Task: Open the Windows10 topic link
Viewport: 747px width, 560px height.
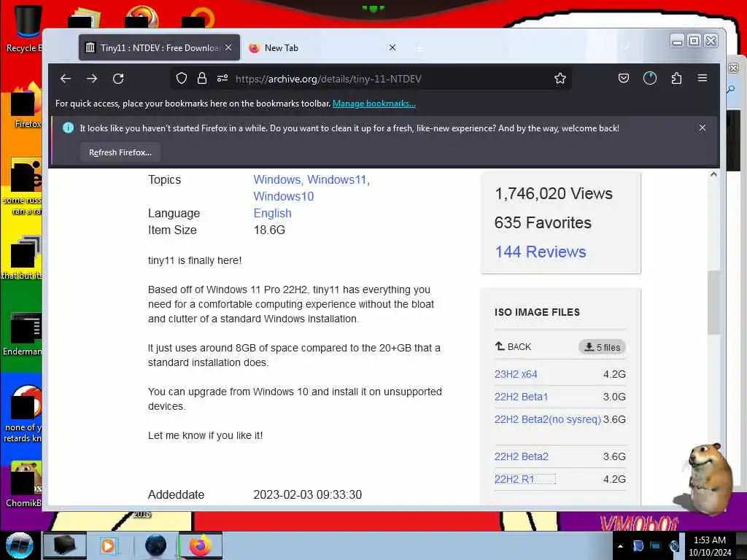Action: tap(284, 196)
